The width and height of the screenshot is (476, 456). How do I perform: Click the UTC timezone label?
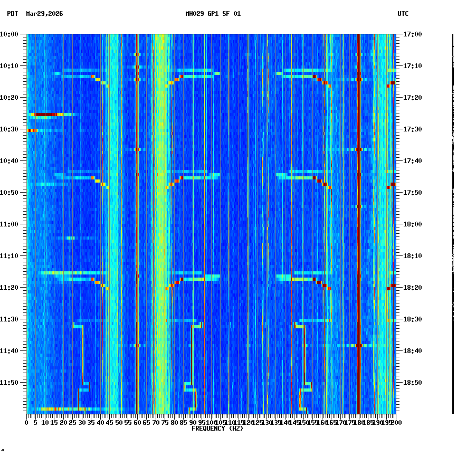coord(403,15)
